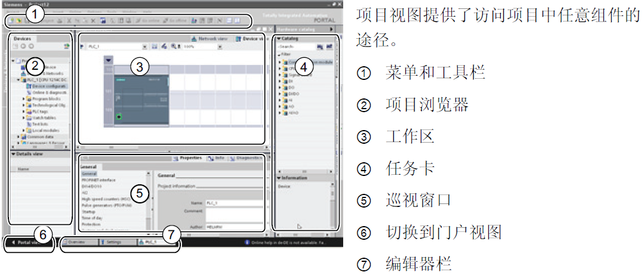Click Go online in the toolbar
Screen dimensions: 644x275
click(x=148, y=20)
